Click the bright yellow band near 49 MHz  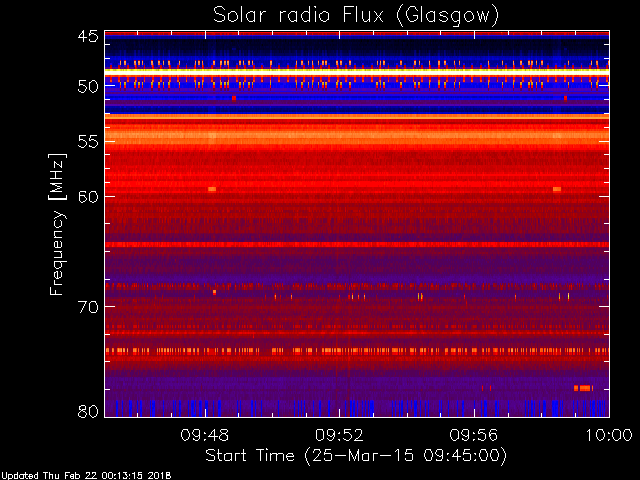click(x=357, y=71)
